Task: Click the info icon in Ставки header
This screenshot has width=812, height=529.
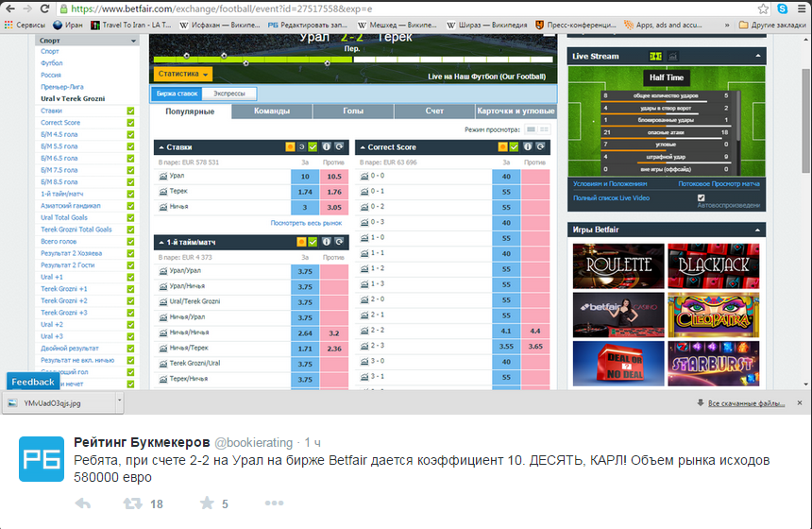Action: [327, 147]
